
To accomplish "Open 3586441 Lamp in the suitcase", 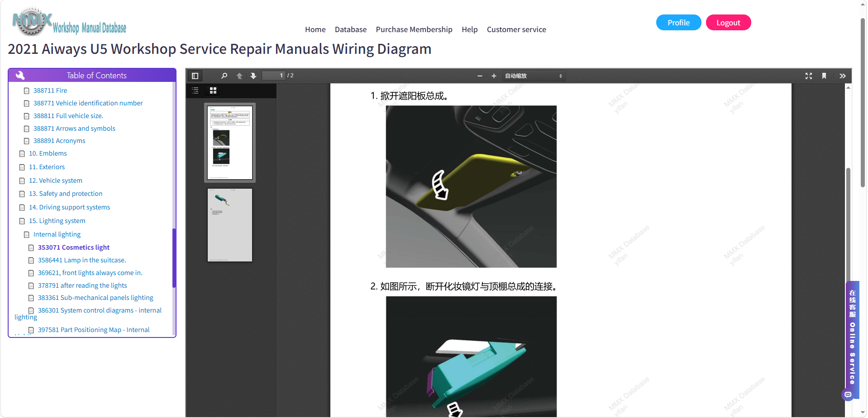I will pyautogui.click(x=82, y=260).
